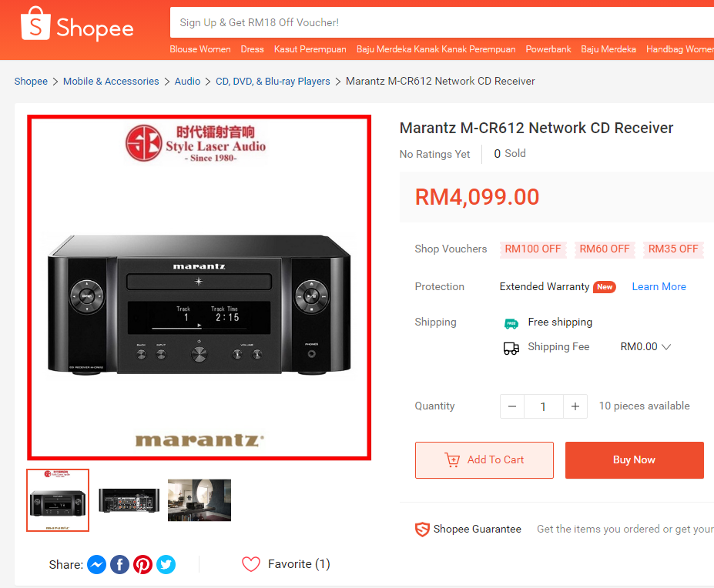Click the Shopee Guarantee shield icon
The image size is (714, 588).
[422, 529]
